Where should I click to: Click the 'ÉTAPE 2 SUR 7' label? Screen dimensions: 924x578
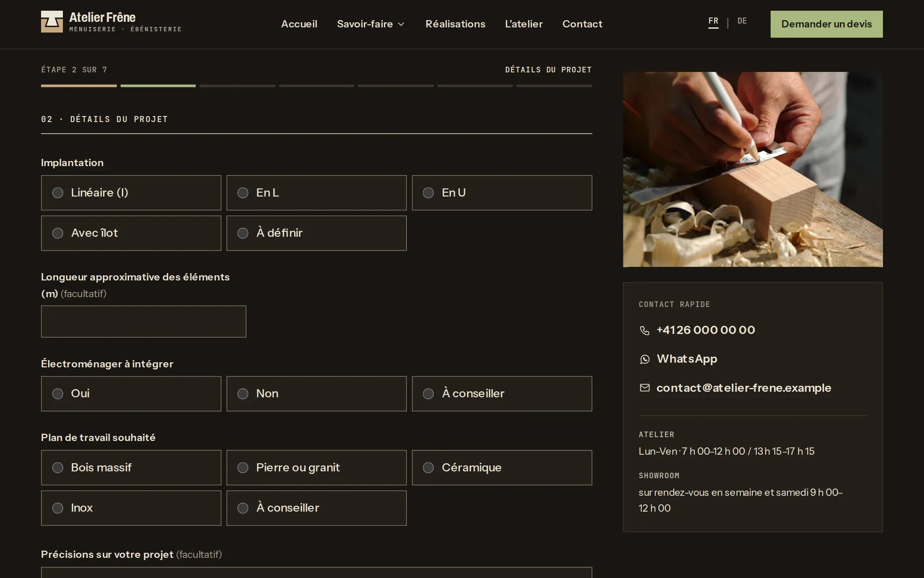(74, 70)
